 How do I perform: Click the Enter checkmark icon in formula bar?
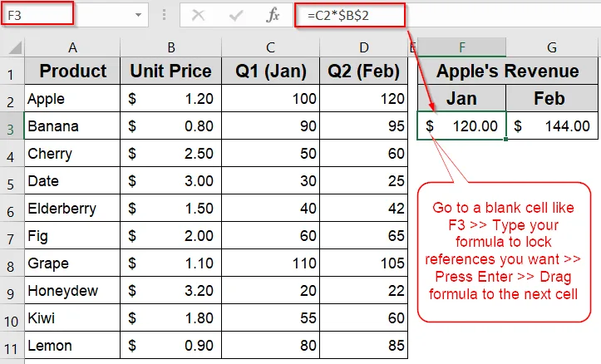click(236, 15)
